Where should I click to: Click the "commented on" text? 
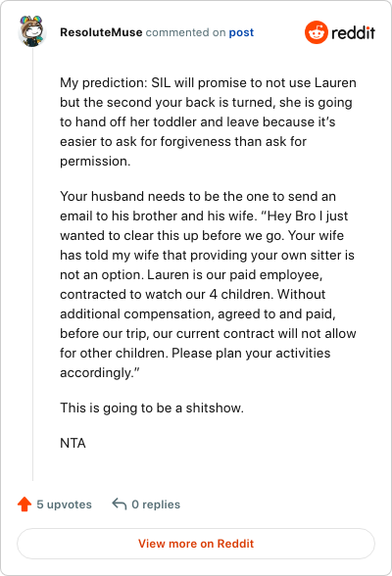click(185, 32)
